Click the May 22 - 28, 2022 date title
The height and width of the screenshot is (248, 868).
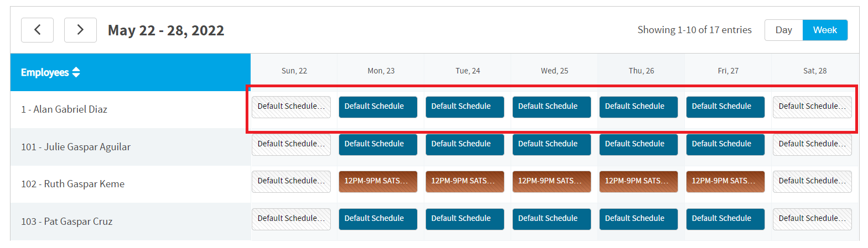pyautogui.click(x=166, y=30)
